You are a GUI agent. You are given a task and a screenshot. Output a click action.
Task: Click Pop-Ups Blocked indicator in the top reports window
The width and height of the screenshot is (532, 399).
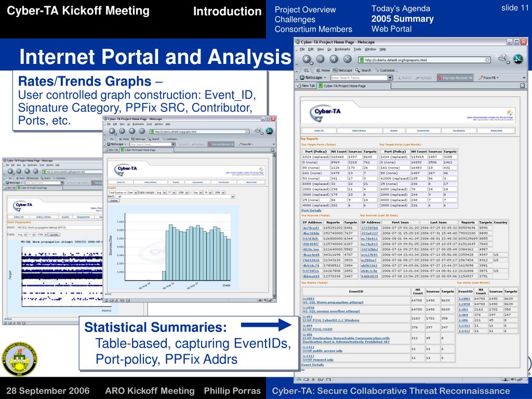[455, 78]
